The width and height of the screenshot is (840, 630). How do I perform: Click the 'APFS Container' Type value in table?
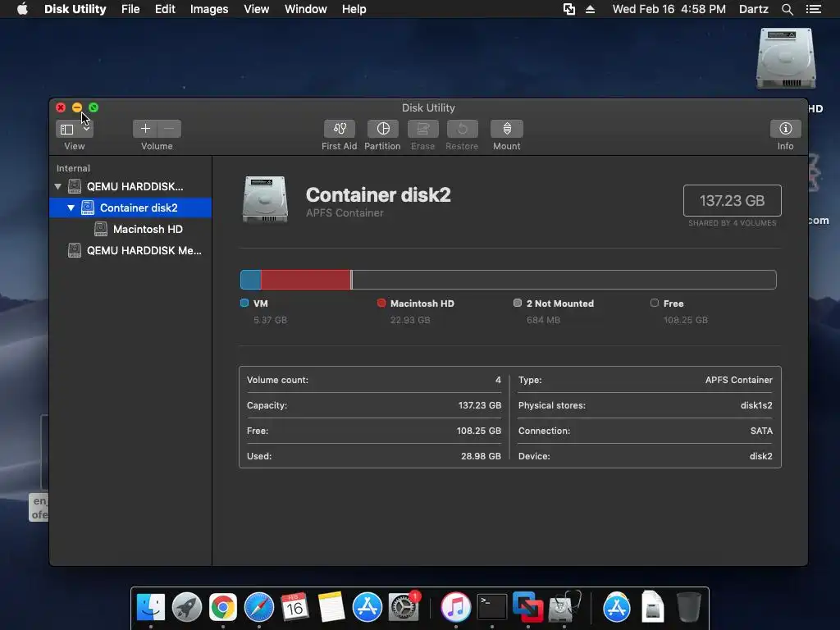(739, 380)
